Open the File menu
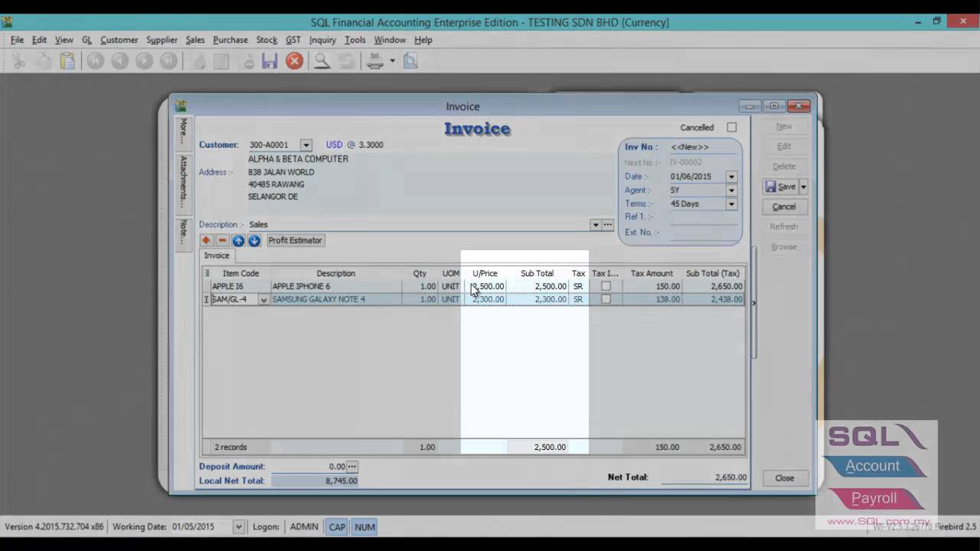Screen dimensions: 980x551 pos(17,40)
